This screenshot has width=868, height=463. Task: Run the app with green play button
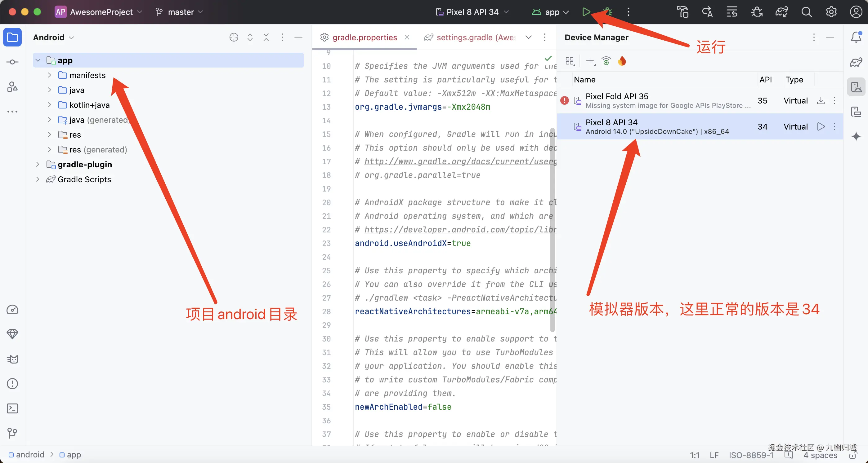coord(586,12)
